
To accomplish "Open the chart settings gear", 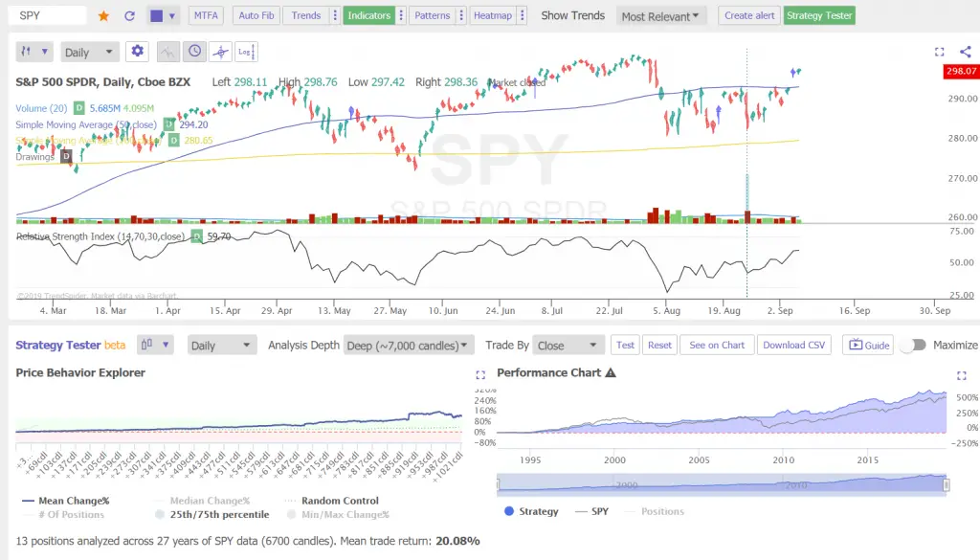I will [137, 52].
